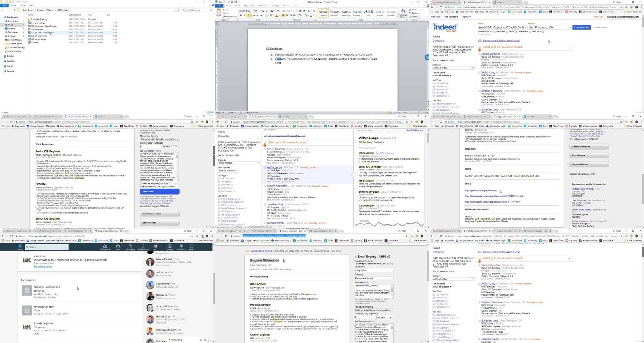Open the LinkedIn Messaging nav icon

click(130, 247)
